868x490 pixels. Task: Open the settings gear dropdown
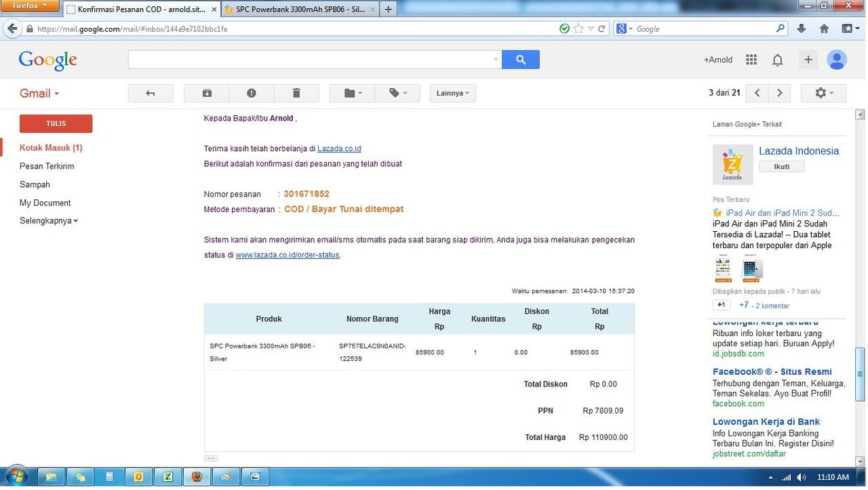(x=823, y=93)
